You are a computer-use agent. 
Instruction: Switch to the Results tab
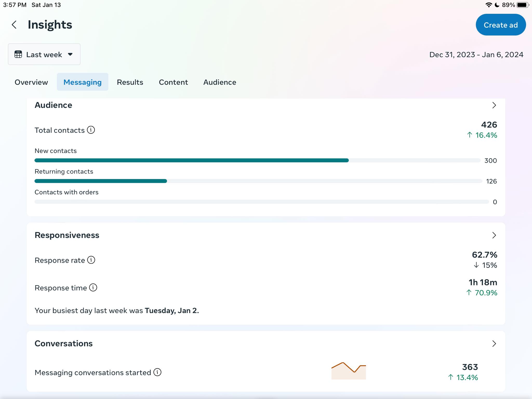click(x=130, y=82)
